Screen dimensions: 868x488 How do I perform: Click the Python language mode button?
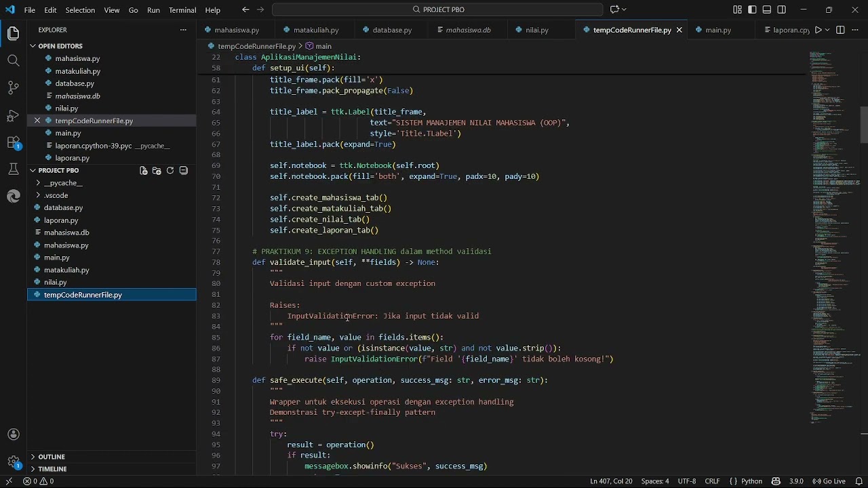point(751,481)
